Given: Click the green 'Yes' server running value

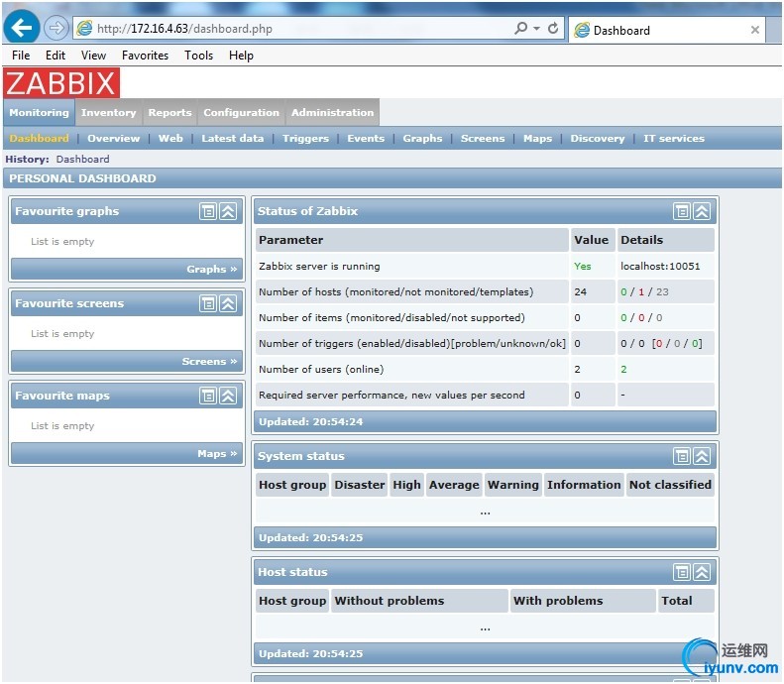Looking at the screenshot, I should click(582, 267).
